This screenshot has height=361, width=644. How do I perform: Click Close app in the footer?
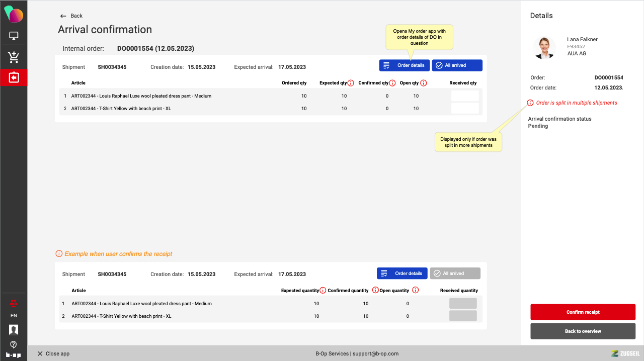point(53,353)
